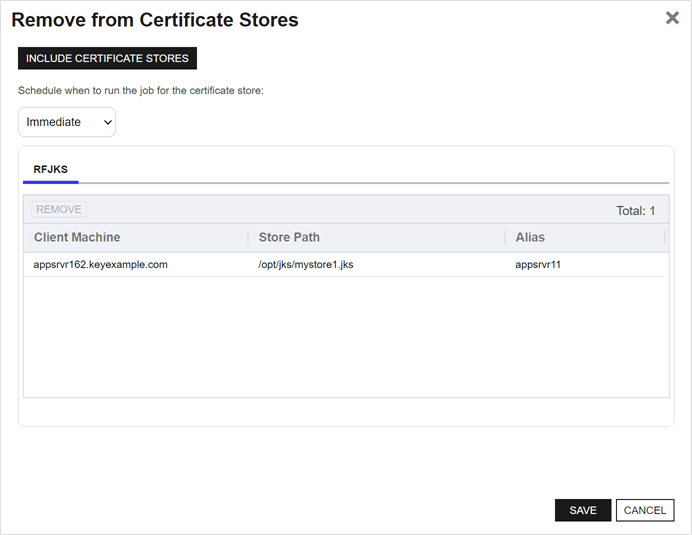Click the Total: 1 count label
Image resolution: width=692 pixels, height=535 pixels.
tap(635, 210)
